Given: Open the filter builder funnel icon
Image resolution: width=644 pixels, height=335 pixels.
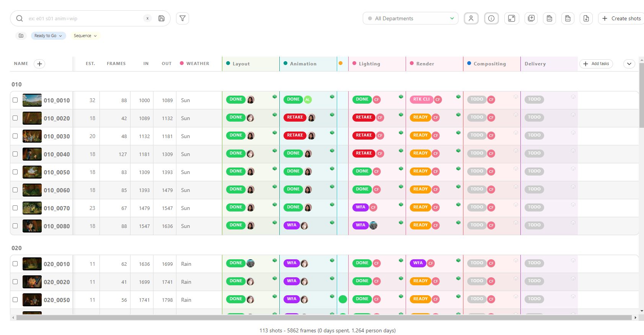Looking at the screenshot, I should point(183,18).
